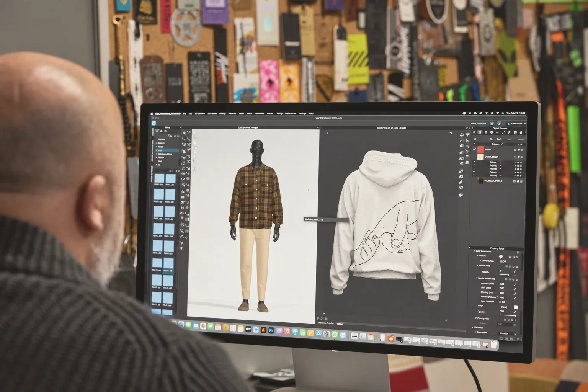
Task: Toggle the Keep Continuous checkbox
Action: [x=500, y=302]
